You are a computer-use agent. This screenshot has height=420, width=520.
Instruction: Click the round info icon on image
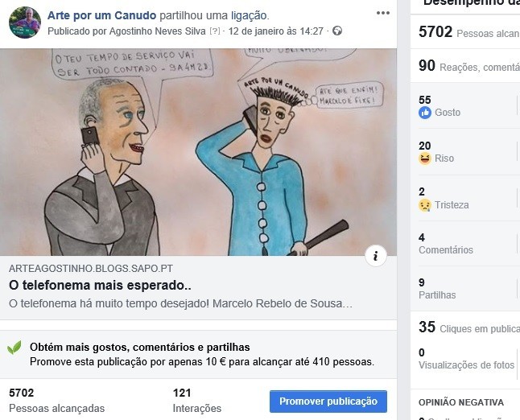tap(376, 256)
